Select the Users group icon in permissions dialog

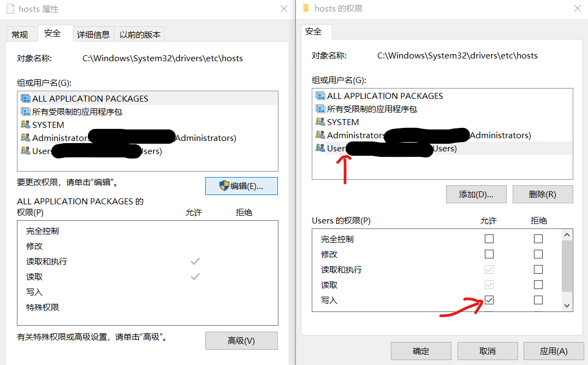[320, 148]
